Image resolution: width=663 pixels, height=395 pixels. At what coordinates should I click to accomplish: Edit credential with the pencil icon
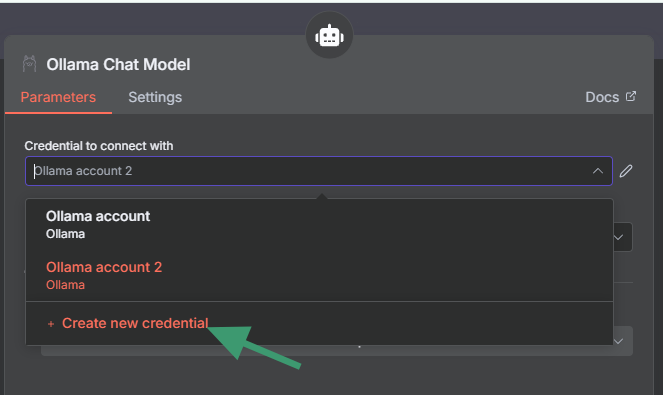[626, 171]
